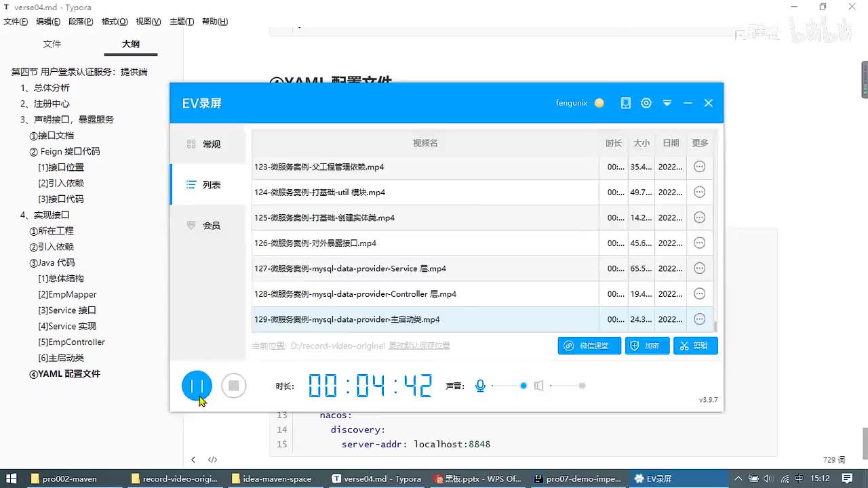This screenshot has width=868, height=488.
Task: Go to outline item ② Feign 接口代码
Action: (64, 151)
